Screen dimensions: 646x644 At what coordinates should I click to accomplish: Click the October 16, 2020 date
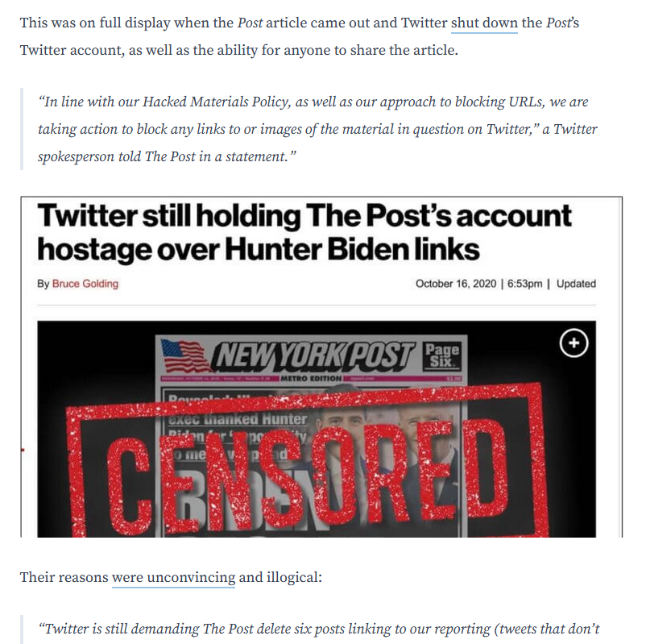(x=457, y=284)
